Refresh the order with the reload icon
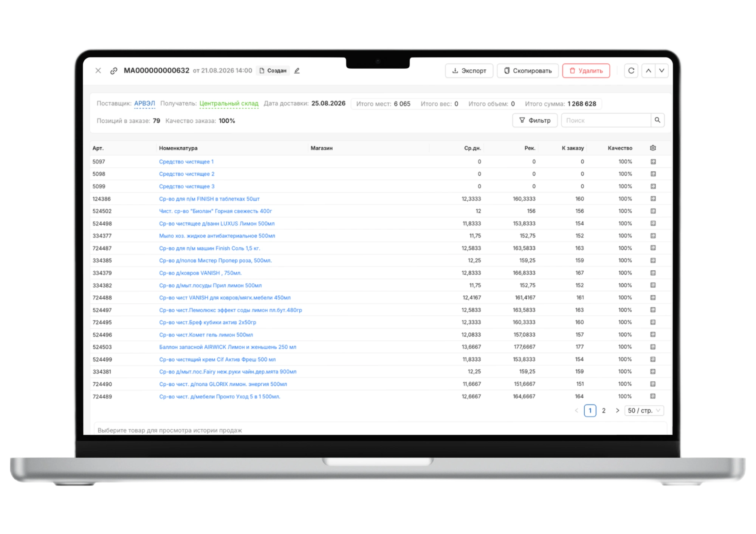756x534 pixels. [x=631, y=71]
